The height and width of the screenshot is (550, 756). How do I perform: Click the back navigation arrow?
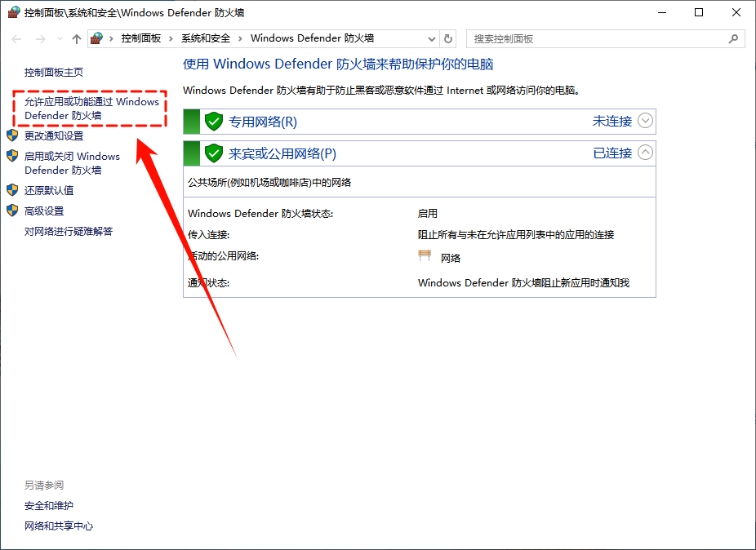click(x=16, y=38)
